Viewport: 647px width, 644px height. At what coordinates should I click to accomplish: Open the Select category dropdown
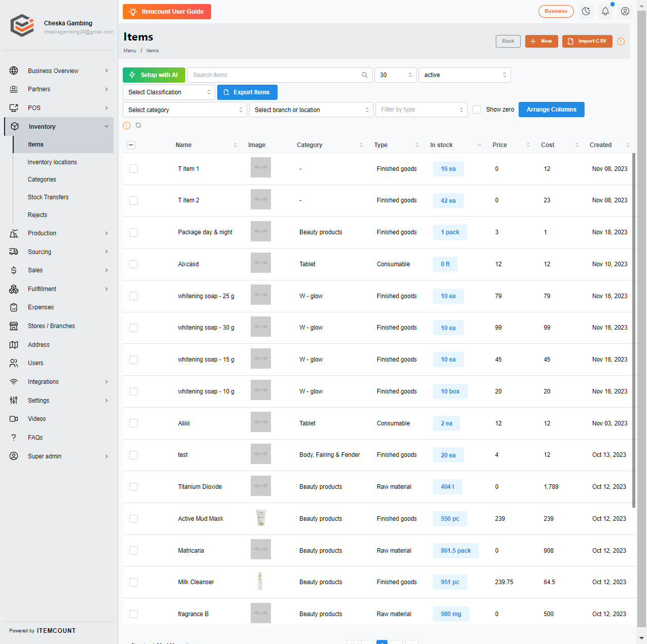(185, 110)
